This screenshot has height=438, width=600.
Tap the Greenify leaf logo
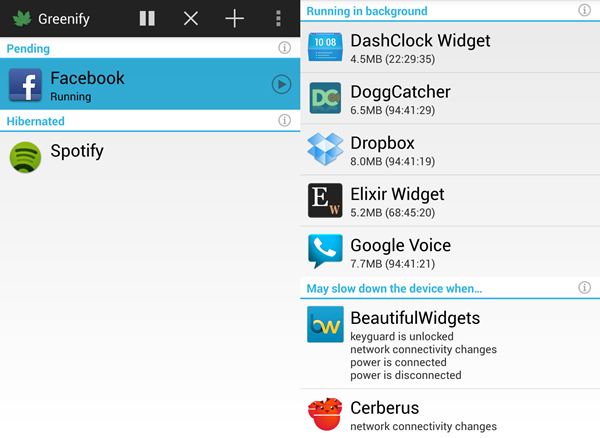(22, 18)
